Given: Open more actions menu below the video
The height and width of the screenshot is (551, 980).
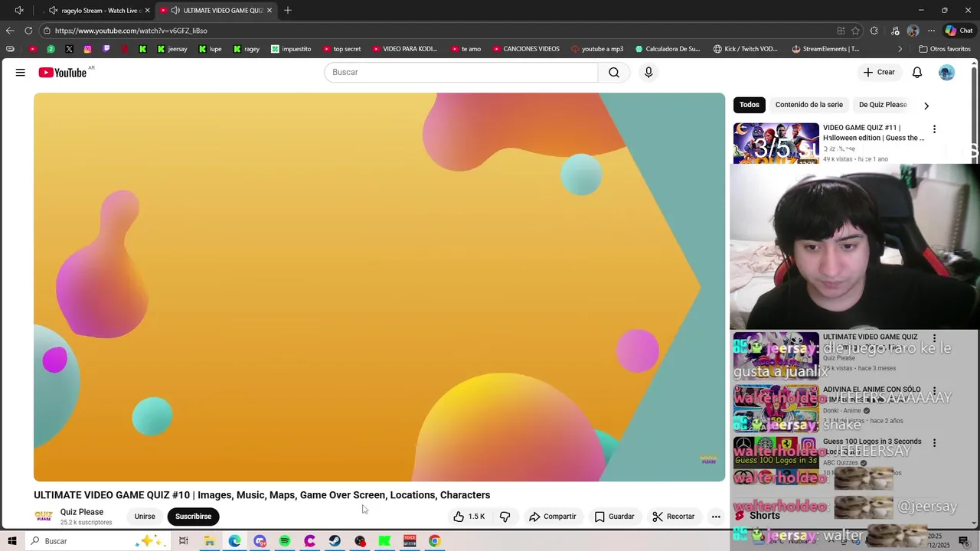Looking at the screenshot, I should point(716,517).
